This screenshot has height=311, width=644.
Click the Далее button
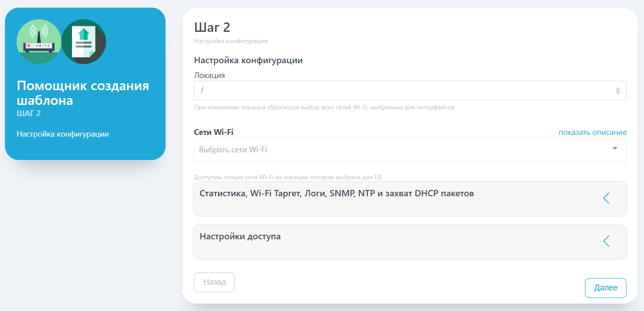coord(606,288)
